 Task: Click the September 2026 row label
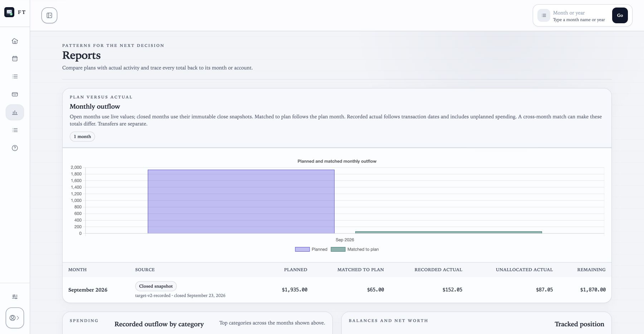88,290
